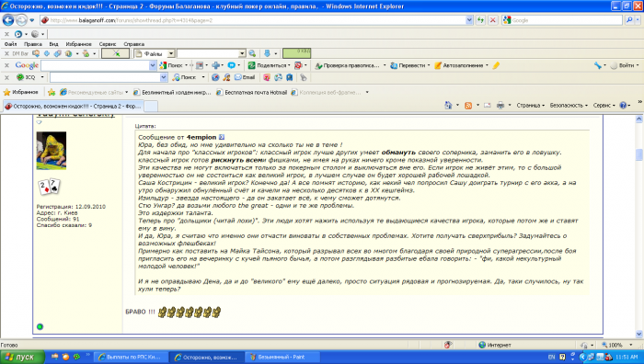Expand the Страница command menu

click(x=530, y=106)
